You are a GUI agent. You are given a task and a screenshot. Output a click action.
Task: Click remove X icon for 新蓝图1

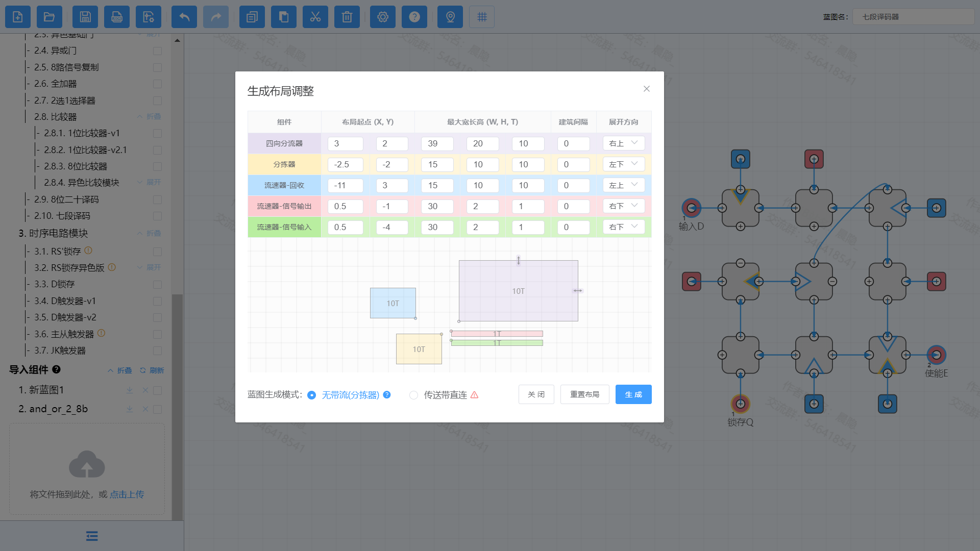(x=145, y=390)
